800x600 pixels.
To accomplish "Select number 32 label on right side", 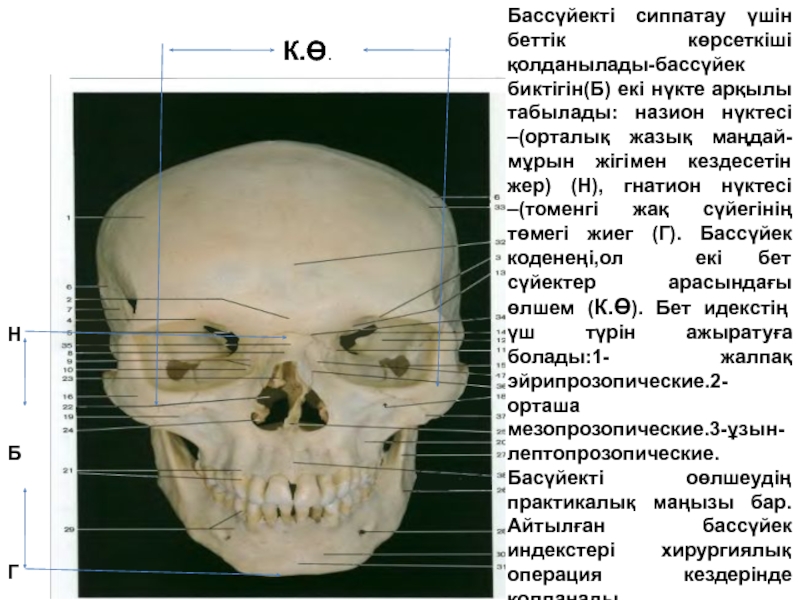I will tap(498, 243).
